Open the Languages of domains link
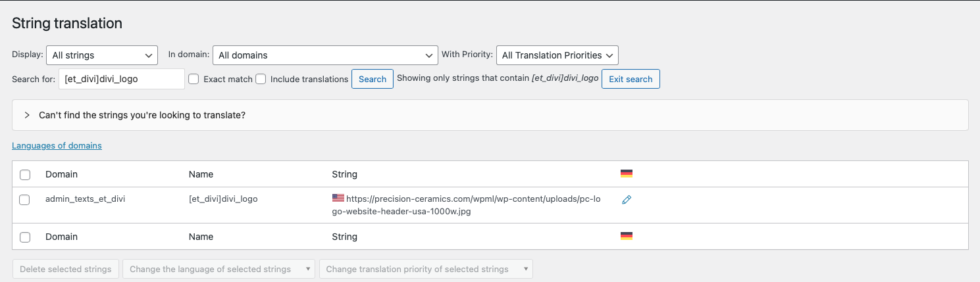Screen dimensions: 980x282 [x=57, y=145]
